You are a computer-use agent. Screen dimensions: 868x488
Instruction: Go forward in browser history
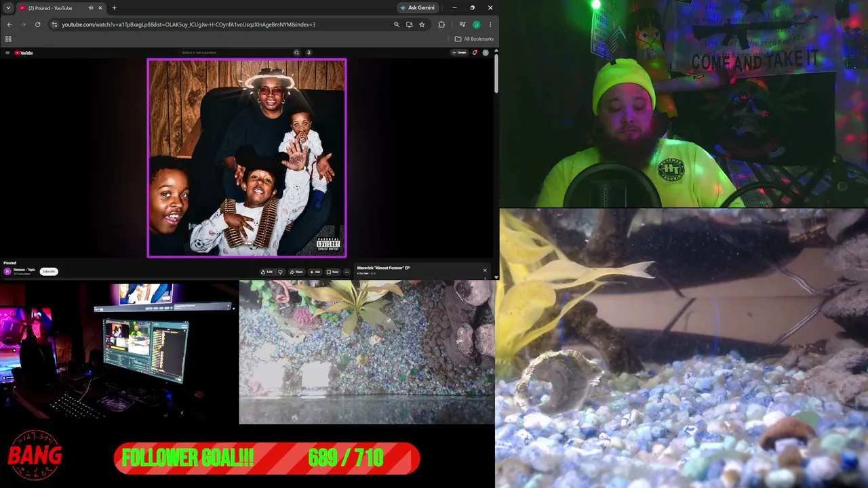tap(23, 24)
